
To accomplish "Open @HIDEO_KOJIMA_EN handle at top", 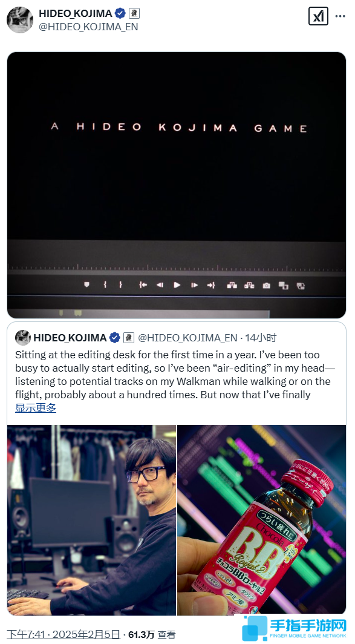I will [x=88, y=27].
